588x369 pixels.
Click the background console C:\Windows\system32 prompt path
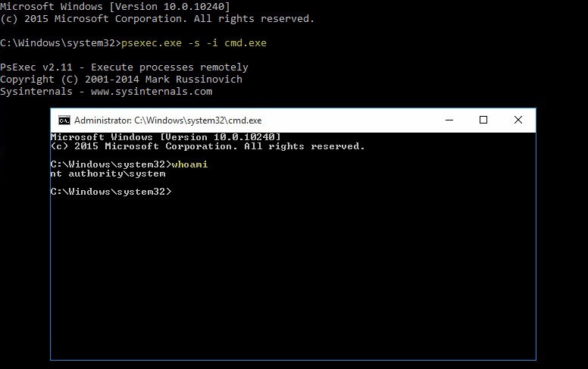point(55,43)
